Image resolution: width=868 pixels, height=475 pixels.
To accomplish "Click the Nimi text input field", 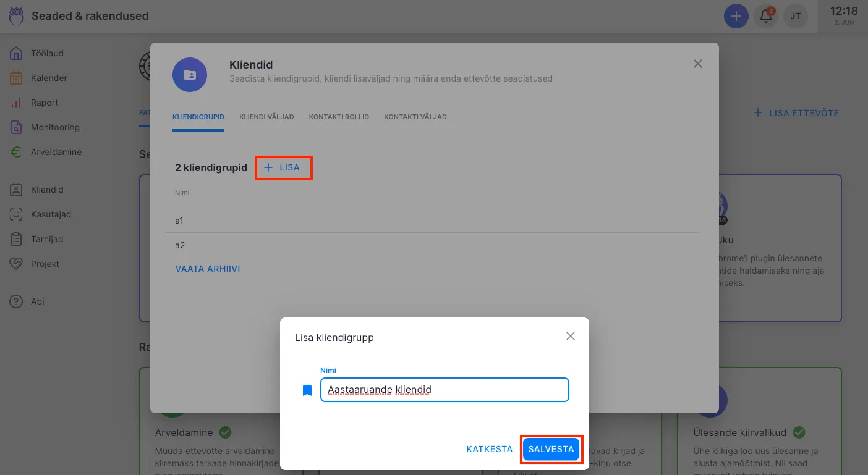I will pos(444,390).
